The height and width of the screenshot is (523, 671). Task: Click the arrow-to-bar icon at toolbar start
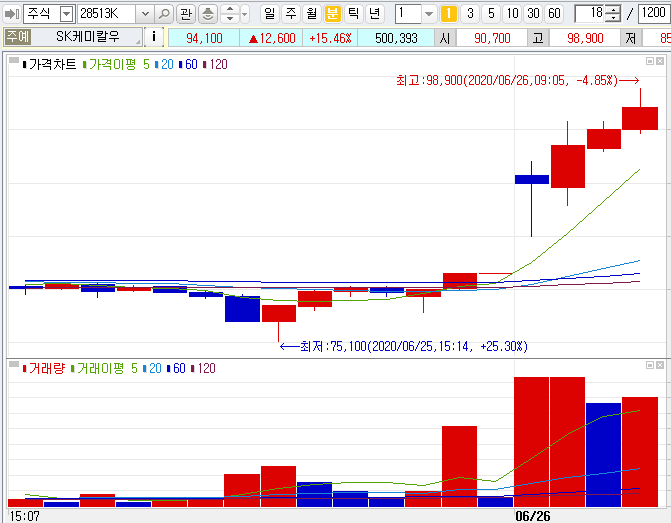[x=12, y=14]
